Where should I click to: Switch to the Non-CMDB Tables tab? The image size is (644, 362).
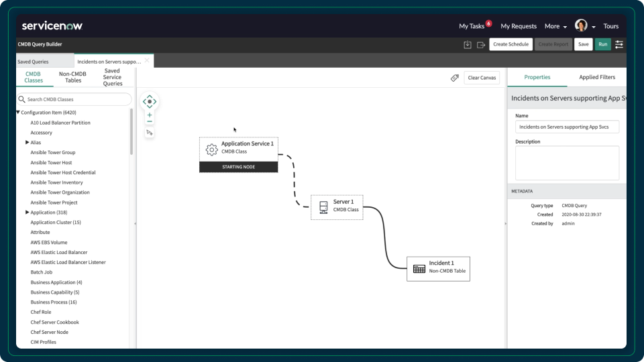pos(72,77)
